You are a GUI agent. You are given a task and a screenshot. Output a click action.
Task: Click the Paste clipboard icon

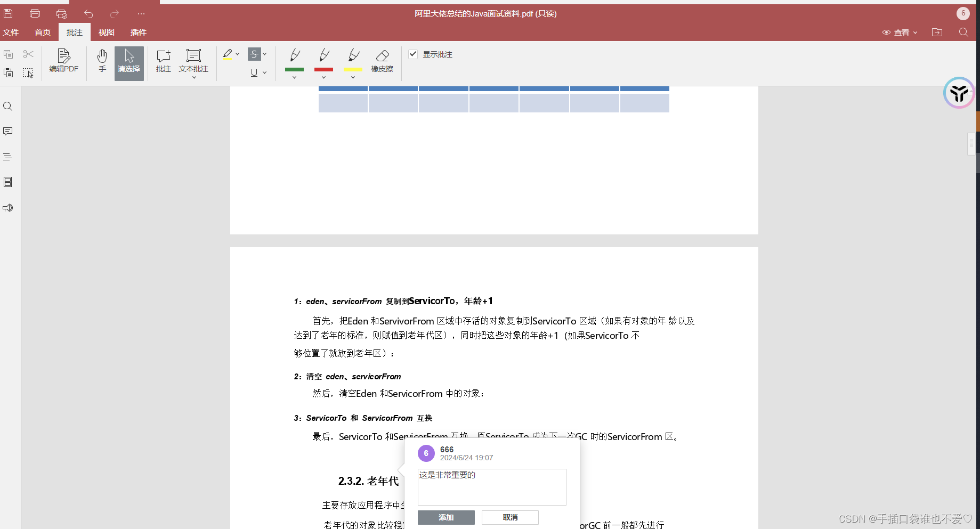tap(8, 72)
